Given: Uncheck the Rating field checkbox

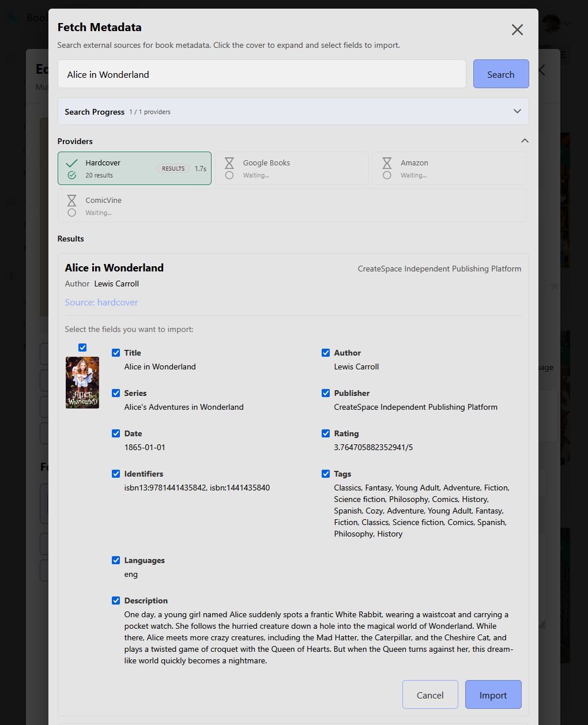Looking at the screenshot, I should tap(326, 433).
